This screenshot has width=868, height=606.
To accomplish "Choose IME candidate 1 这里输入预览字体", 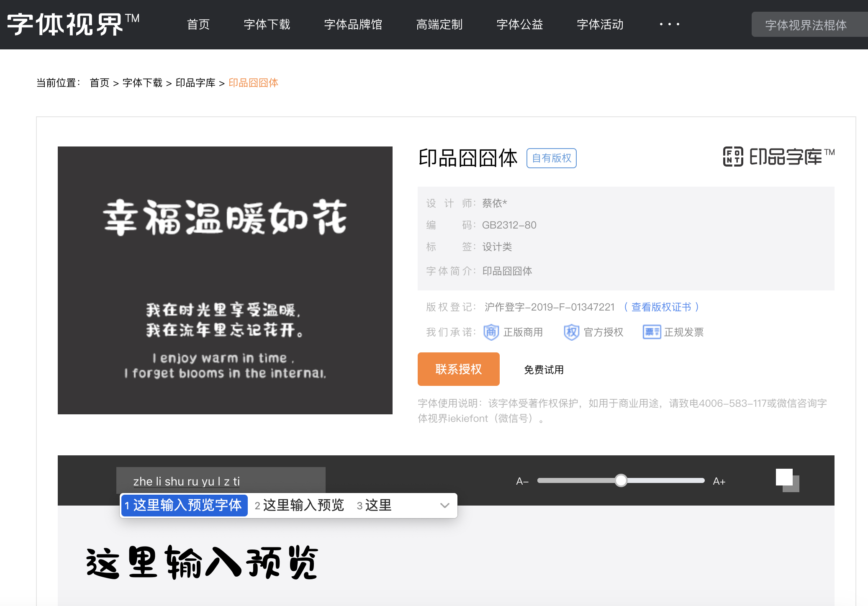I will point(184,506).
